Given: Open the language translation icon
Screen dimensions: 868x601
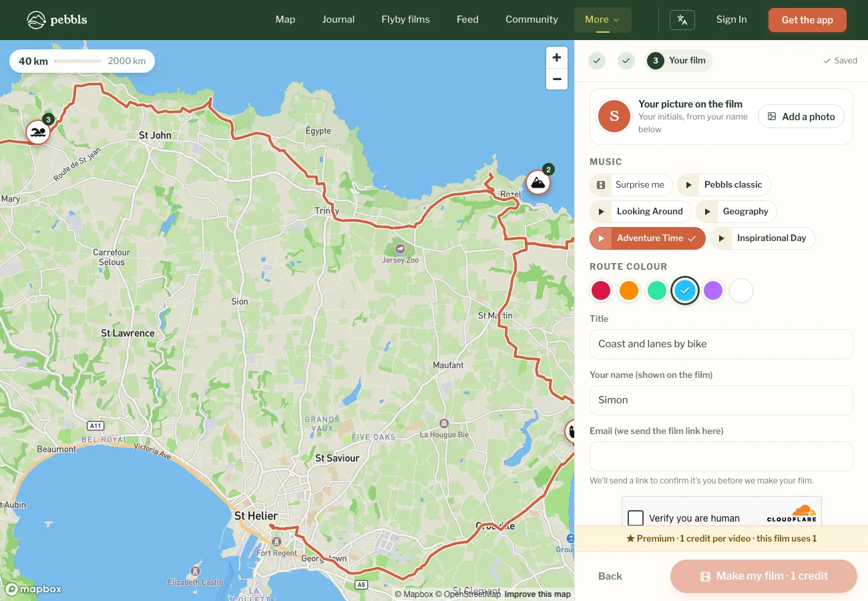Looking at the screenshot, I should 682,20.
